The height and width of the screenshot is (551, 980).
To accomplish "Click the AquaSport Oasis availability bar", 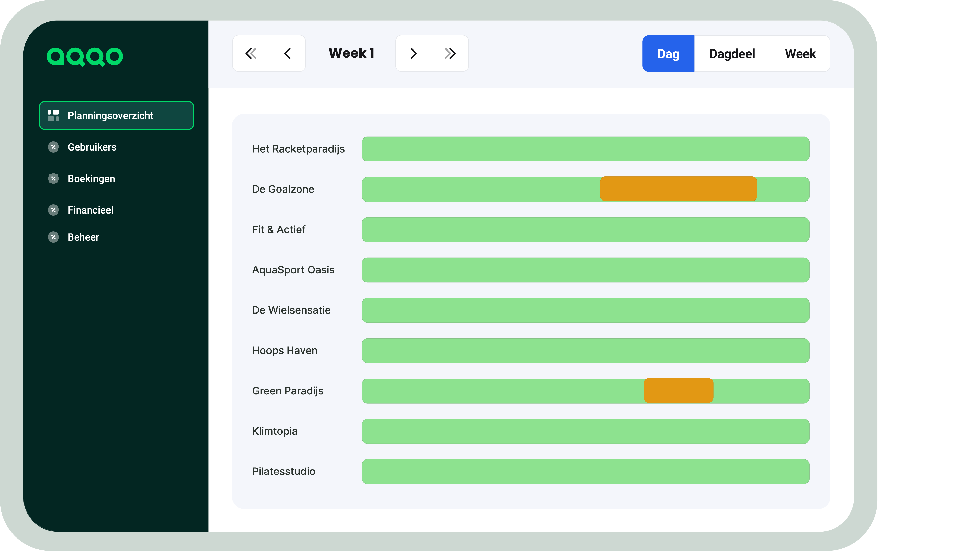I will tap(585, 270).
